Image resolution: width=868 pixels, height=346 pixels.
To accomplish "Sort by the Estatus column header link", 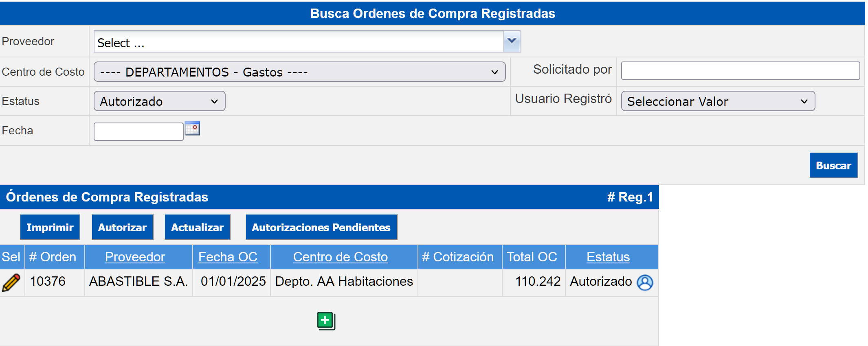I will point(608,257).
